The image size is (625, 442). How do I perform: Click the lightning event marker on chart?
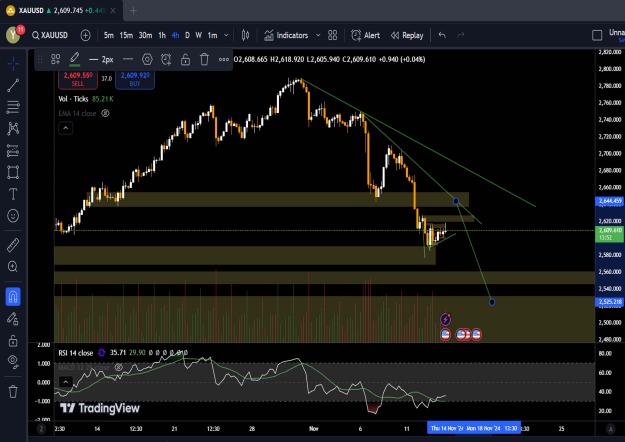[446, 319]
